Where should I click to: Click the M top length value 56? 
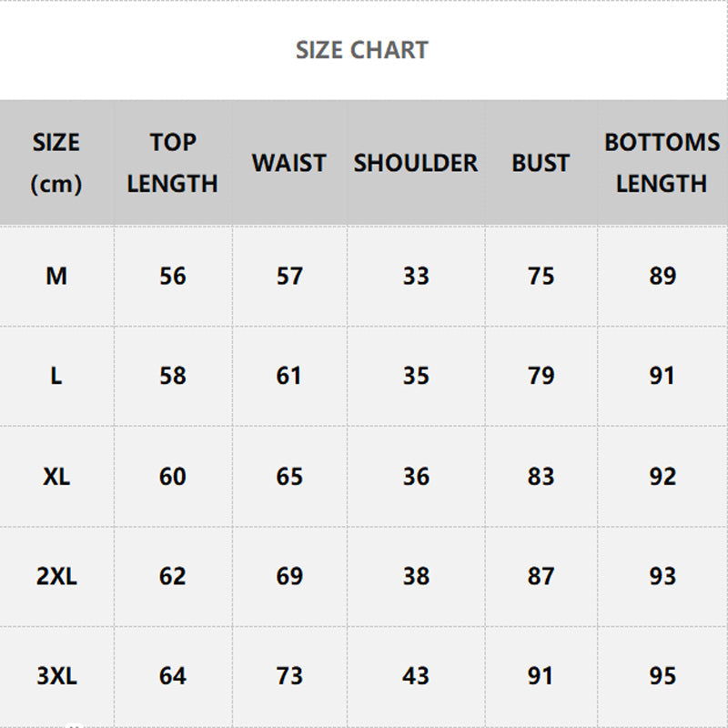172,276
